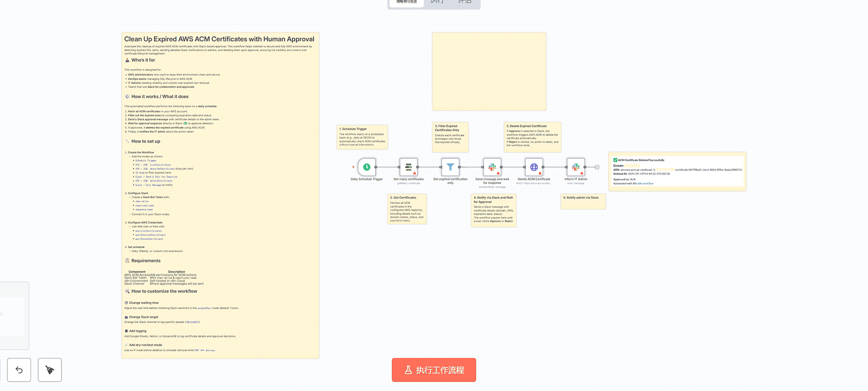868x391 pixels.
Task: Click the '6. Notify admin via Slack' note
Action: pos(583,202)
